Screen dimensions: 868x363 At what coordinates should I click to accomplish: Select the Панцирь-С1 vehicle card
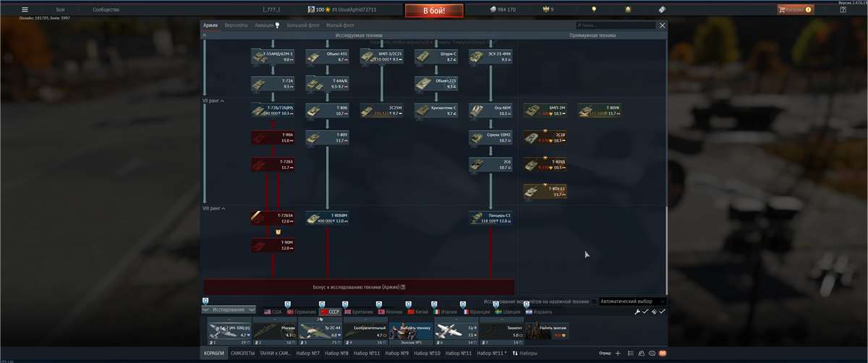click(490, 218)
